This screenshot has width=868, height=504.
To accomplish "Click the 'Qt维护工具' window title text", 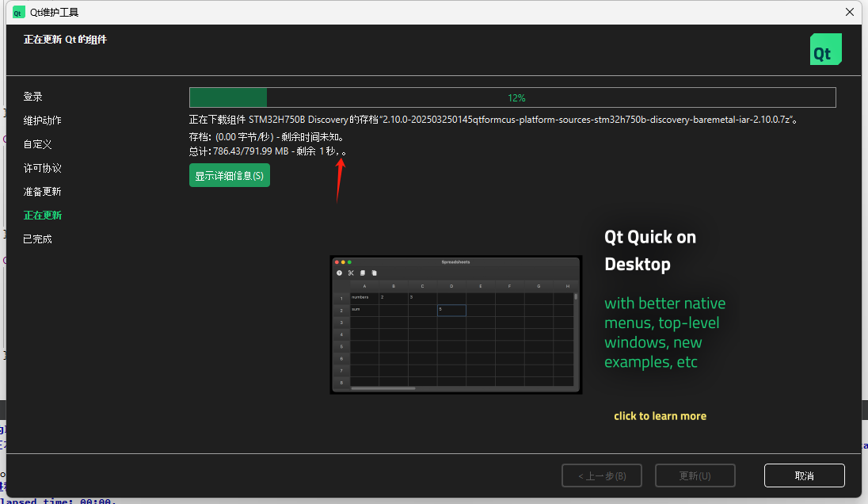I will coord(54,12).
